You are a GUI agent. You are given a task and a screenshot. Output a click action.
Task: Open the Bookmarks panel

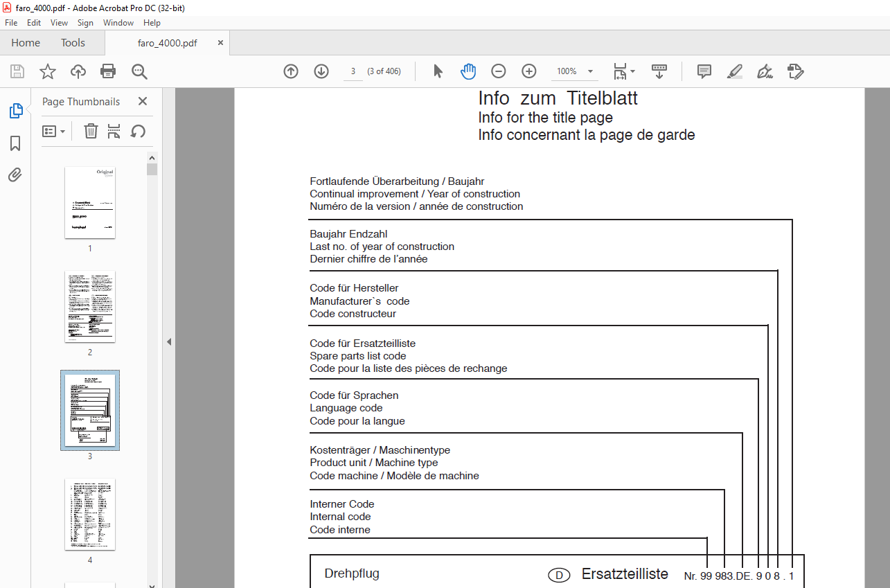click(x=15, y=143)
